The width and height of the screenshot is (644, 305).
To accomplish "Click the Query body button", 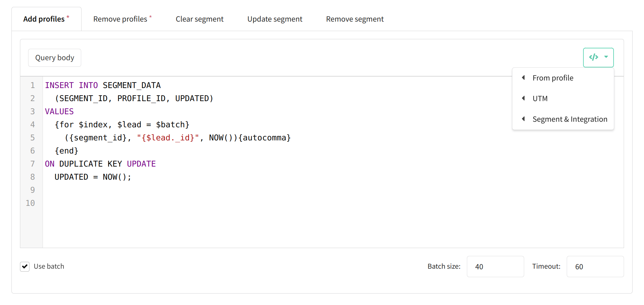I will click(x=55, y=58).
